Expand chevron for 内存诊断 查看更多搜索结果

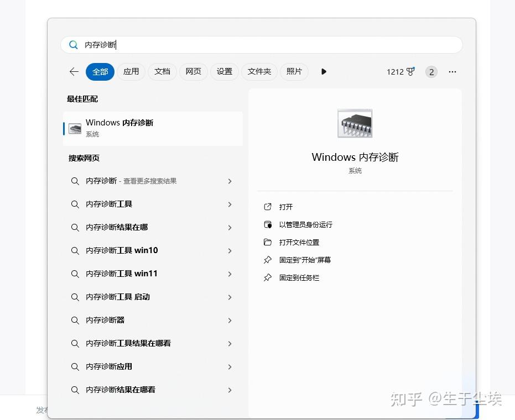coord(230,181)
